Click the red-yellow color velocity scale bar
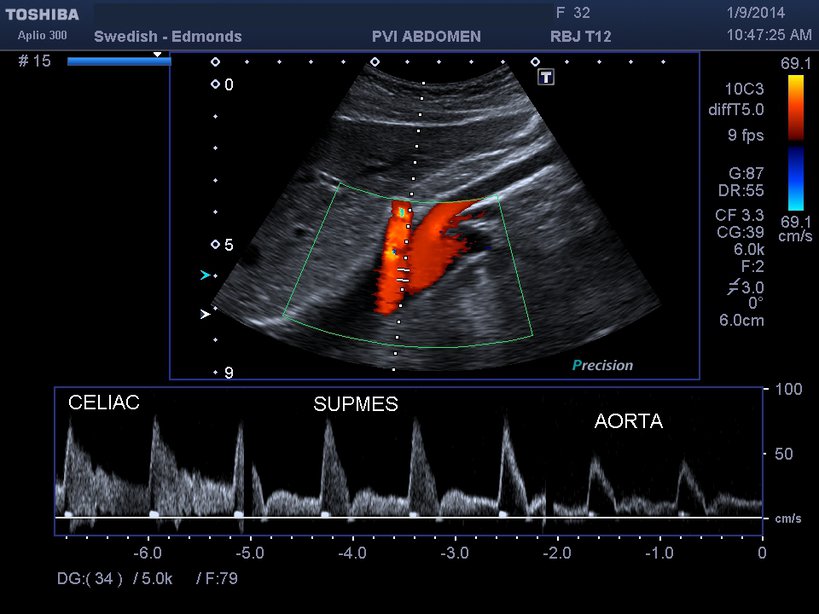Screen dimensions: 819x614 [795, 108]
